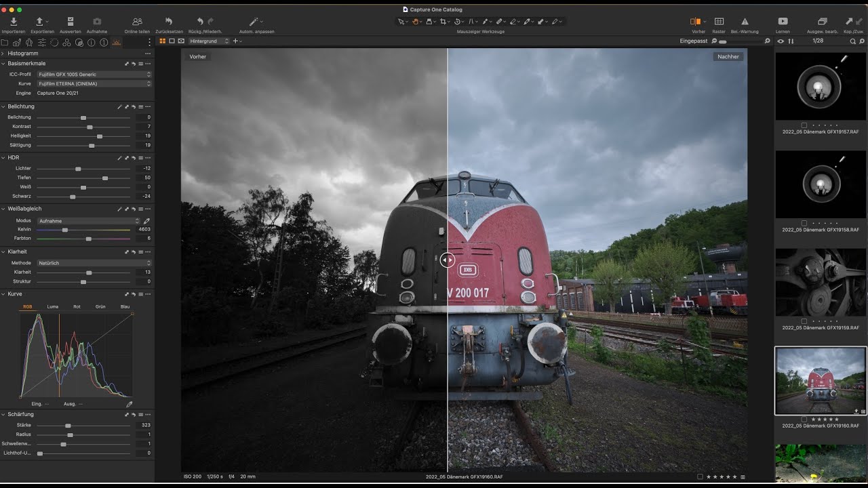Pick white balance with the eyedropper
The height and width of the screenshot is (488, 868).
[146, 221]
